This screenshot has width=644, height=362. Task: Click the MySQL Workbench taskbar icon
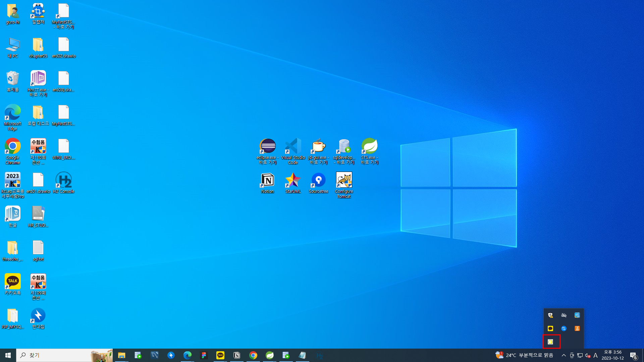coord(155,355)
